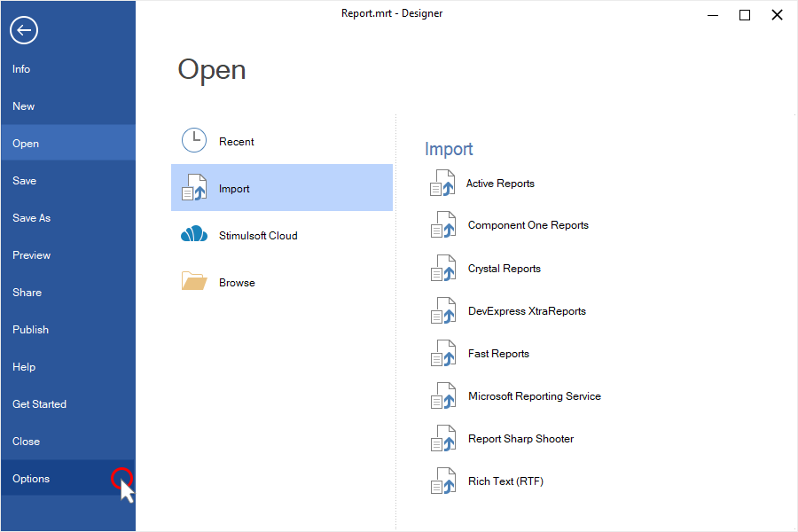Viewport: 798px width, 532px height.
Task: Import from Crystal Reports label
Action: point(505,269)
